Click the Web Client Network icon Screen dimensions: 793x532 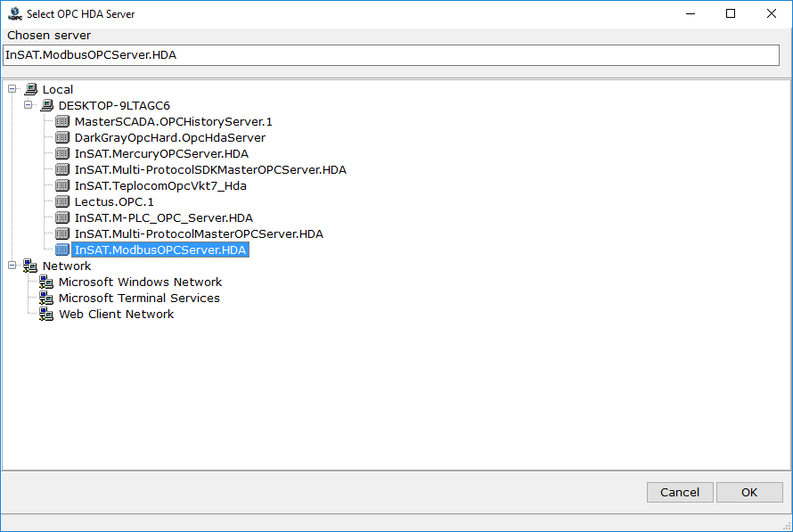[46, 314]
